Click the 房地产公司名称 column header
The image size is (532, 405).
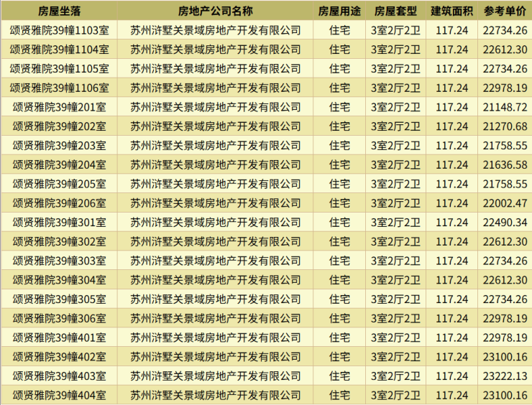(x=216, y=11)
